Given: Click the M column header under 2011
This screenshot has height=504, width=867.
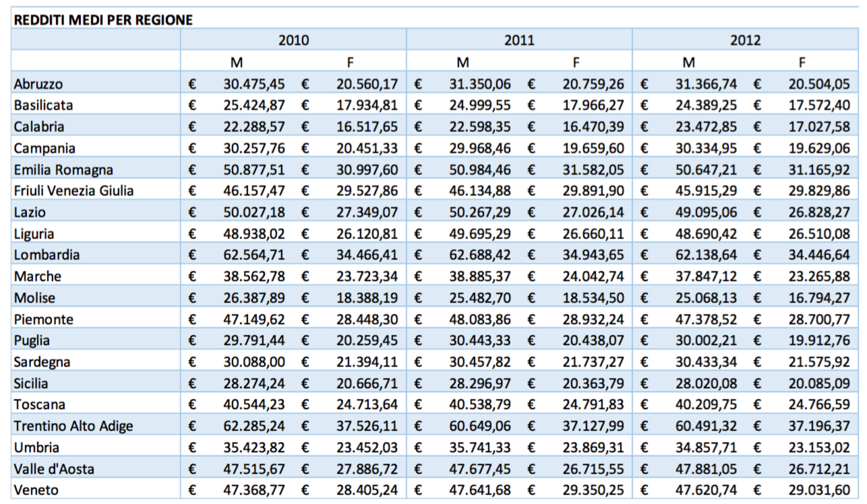Looking at the screenshot, I should point(462,63).
